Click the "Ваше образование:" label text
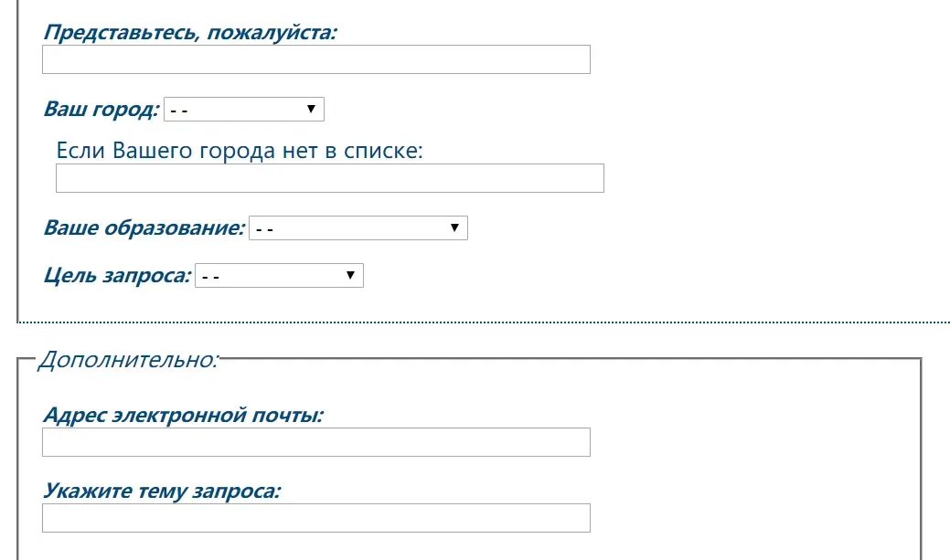 (144, 227)
